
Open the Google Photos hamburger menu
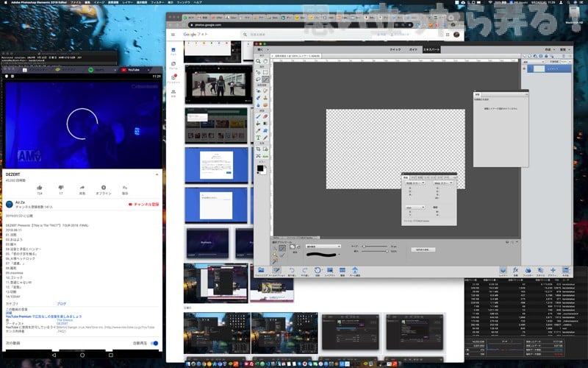tap(173, 35)
